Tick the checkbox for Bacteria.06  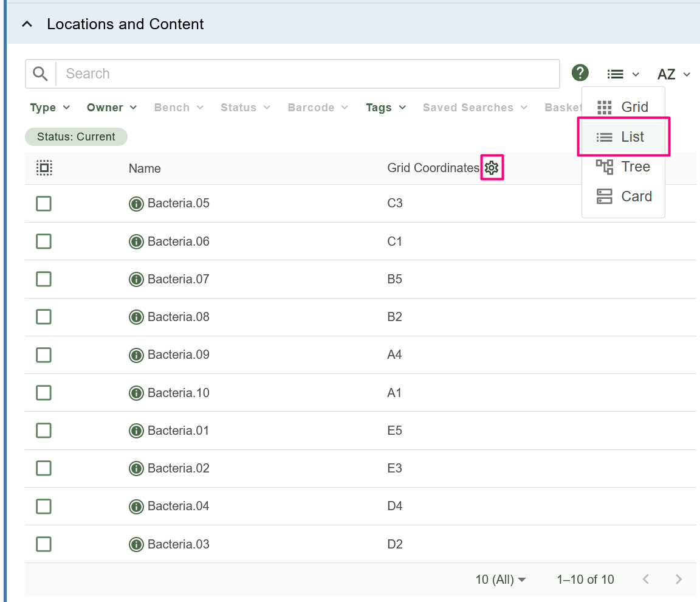pos(44,241)
